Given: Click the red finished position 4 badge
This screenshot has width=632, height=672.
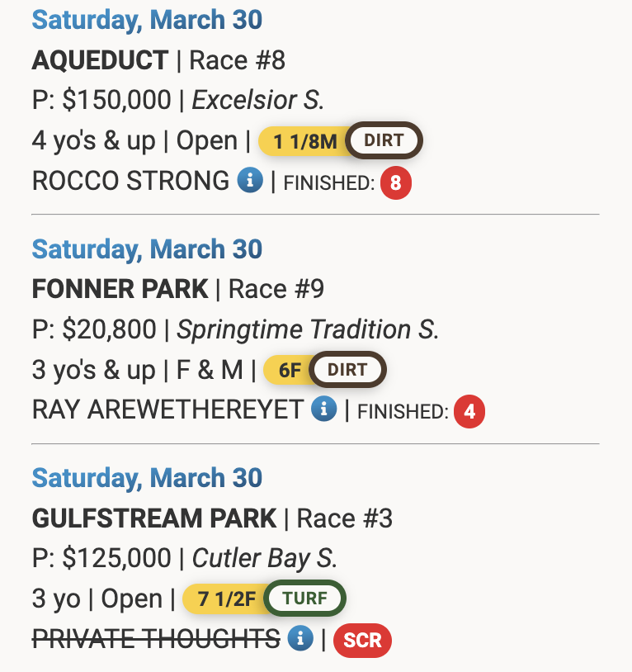Looking at the screenshot, I should tap(469, 411).
